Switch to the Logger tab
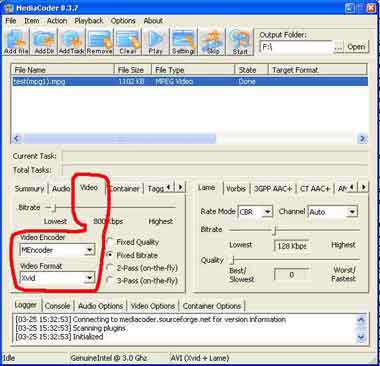The height and width of the screenshot is (366, 380). [x=26, y=305]
